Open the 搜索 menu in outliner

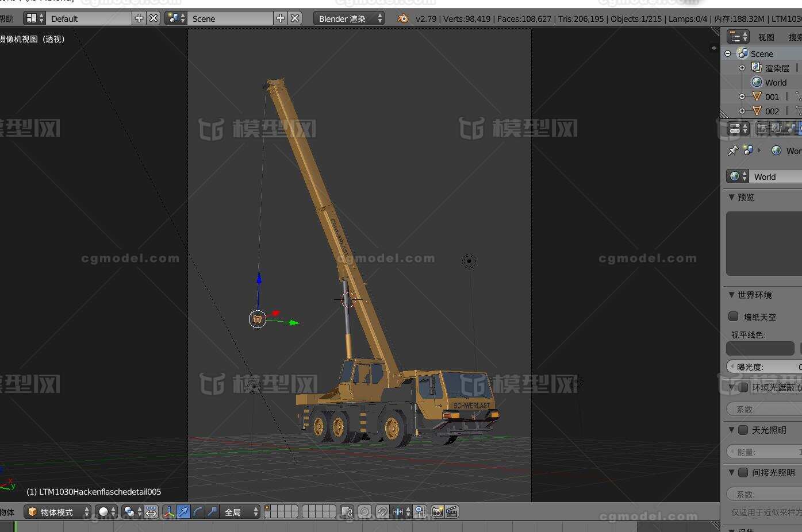click(x=795, y=37)
